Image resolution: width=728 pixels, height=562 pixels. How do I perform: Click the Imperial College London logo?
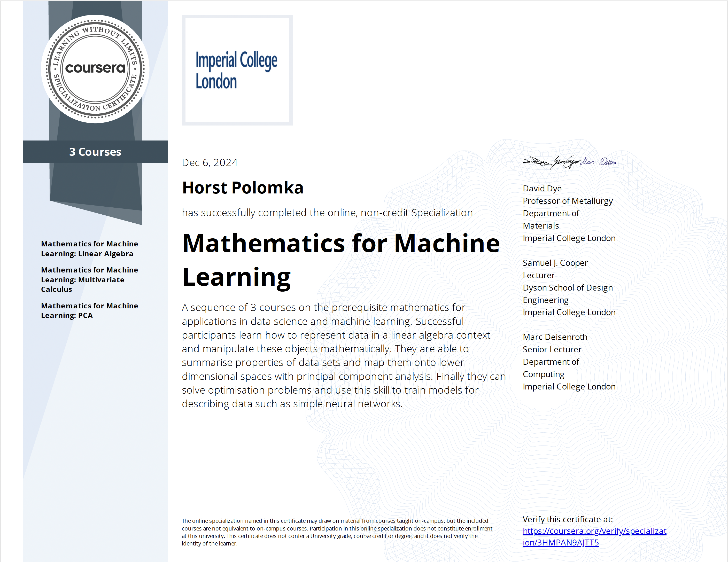coord(237,70)
